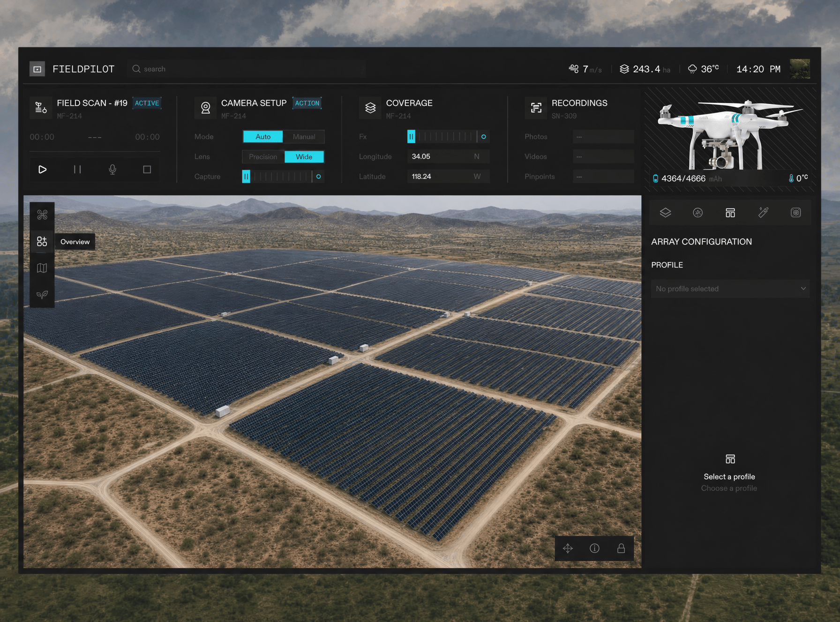840x622 pixels.
Task: Open the vegetation leaf sidebar icon
Action: (42, 295)
